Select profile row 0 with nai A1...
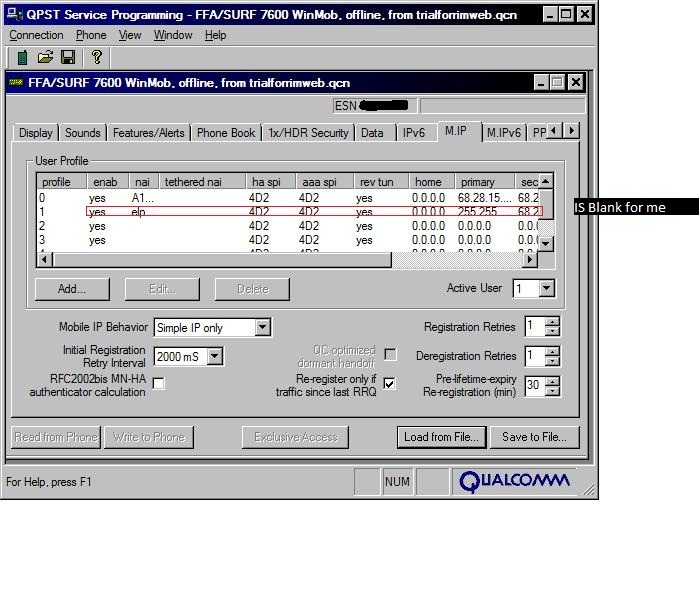 [288, 197]
